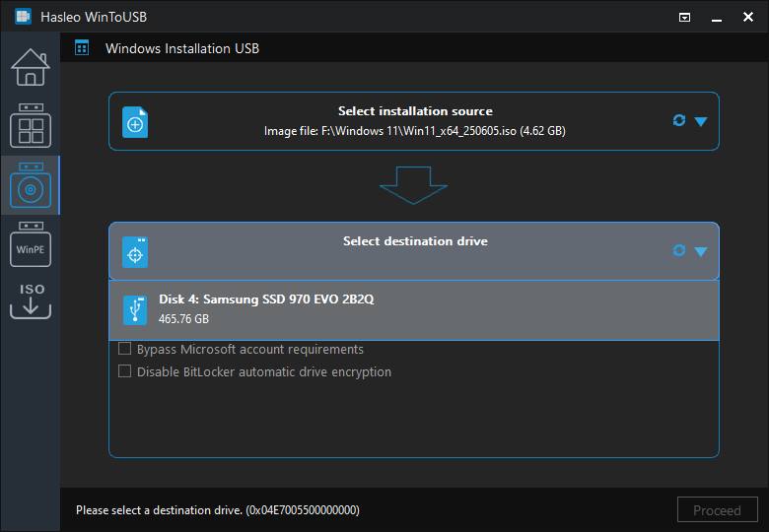Open the Select destination drive combo box

point(414,251)
